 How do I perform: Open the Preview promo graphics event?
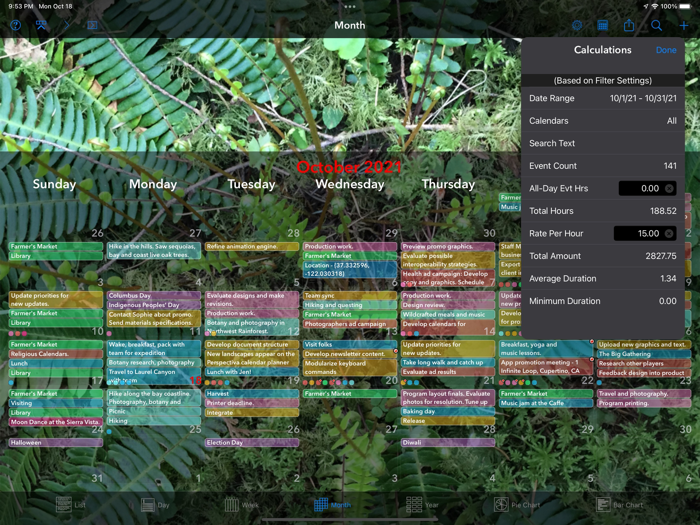pos(448,246)
